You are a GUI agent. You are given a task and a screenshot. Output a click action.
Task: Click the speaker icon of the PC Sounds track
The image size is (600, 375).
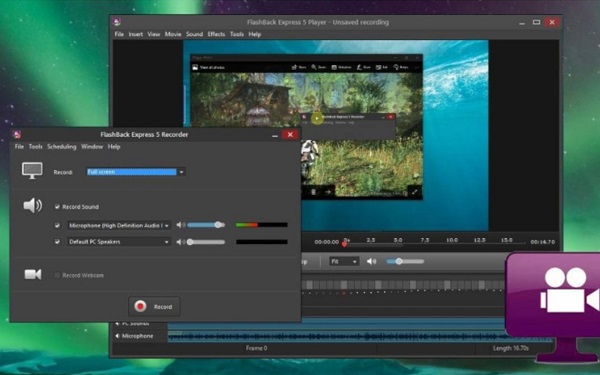(x=117, y=324)
